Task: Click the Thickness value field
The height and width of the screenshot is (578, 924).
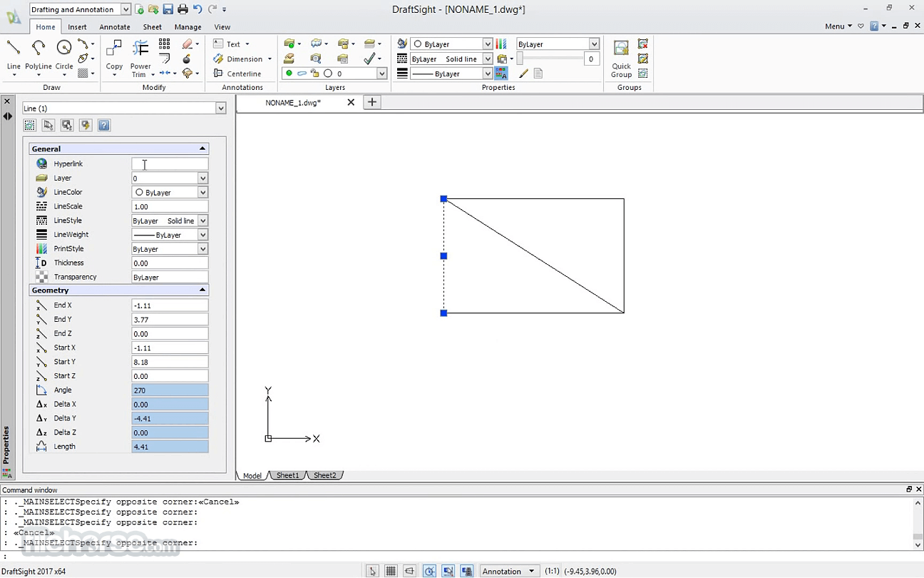Action: (x=170, y=263)
